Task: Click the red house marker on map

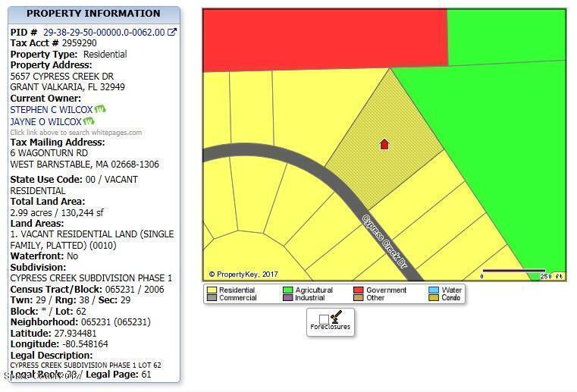Action: (x=384, y=144)
